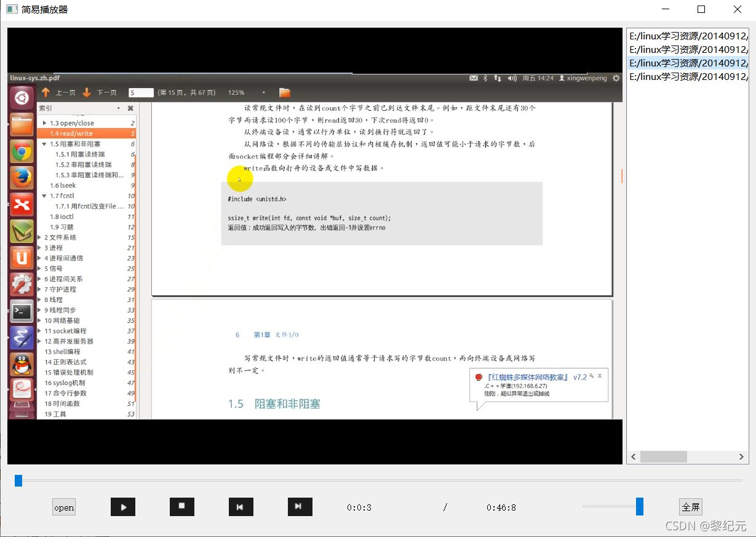Image resolution: width=756 pixels, height=537 pixels.
Task: Click the playlist scrollbar left arrow
Action: [633, 457]
